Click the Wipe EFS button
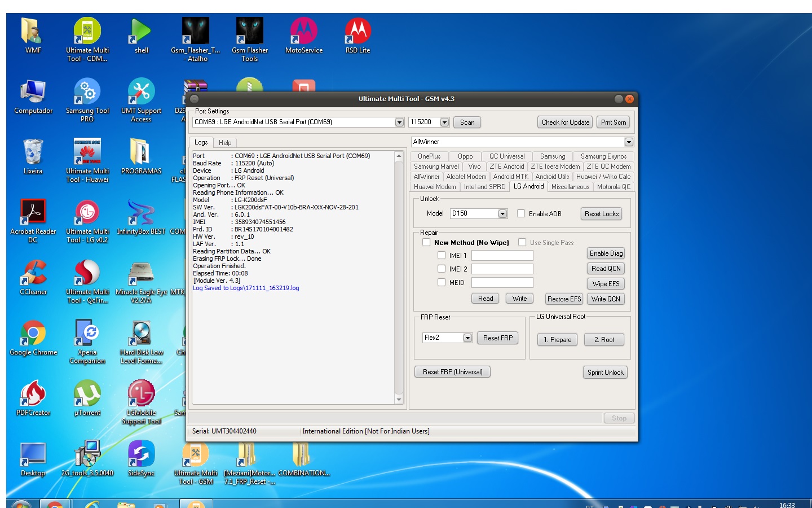The width and height of the screenshot is (812, 508). click(x=606, y=283)
